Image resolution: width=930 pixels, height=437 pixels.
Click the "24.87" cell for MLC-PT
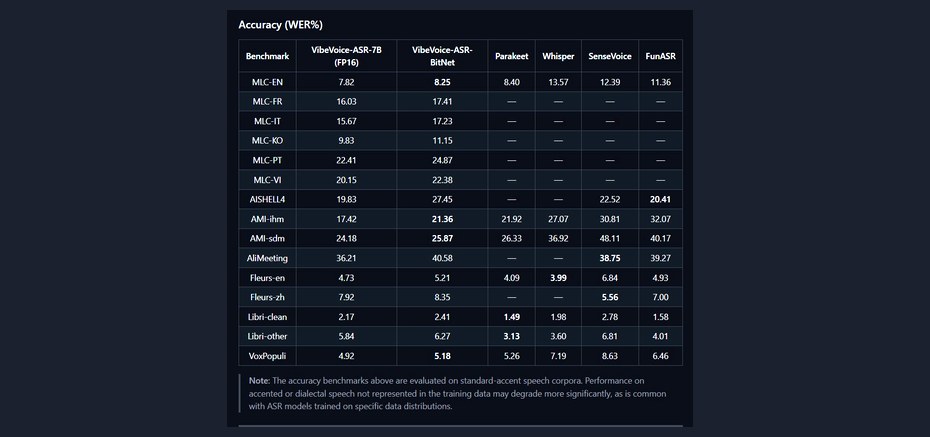tap(442, 160)
